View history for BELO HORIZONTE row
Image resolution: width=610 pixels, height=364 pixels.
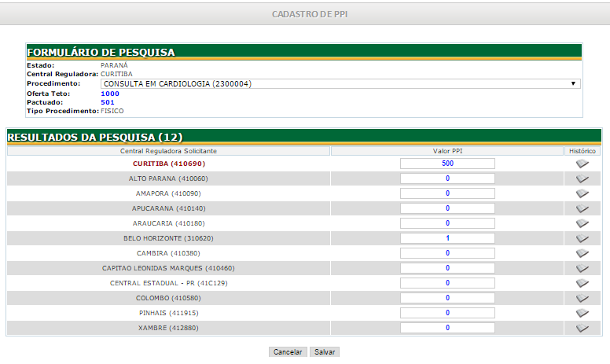582,238
